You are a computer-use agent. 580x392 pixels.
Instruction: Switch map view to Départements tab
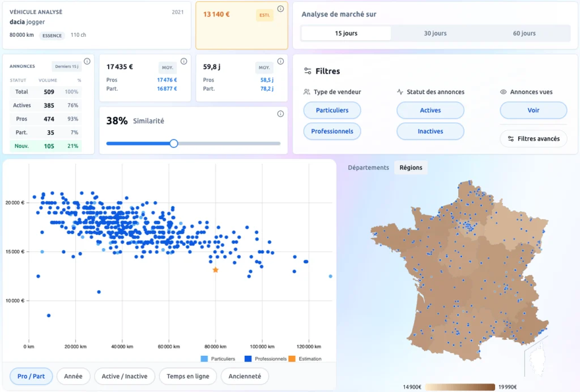click(368, 168)
